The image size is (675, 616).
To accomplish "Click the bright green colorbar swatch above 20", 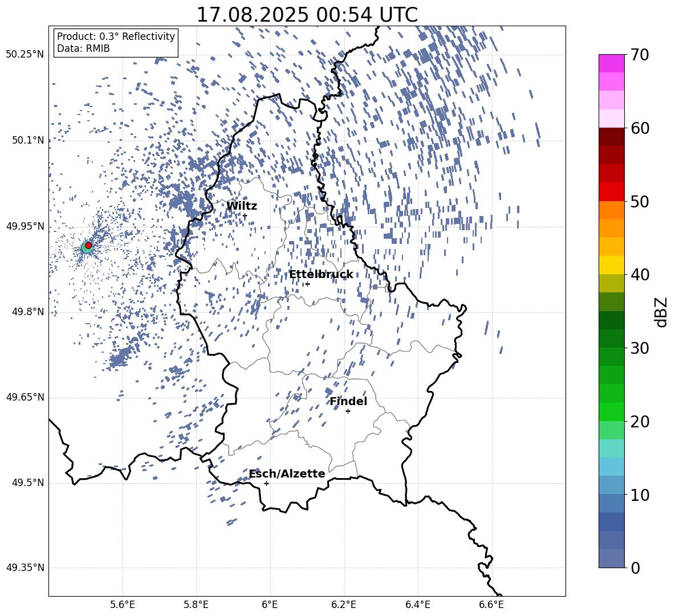I will [x=611, y=411].
